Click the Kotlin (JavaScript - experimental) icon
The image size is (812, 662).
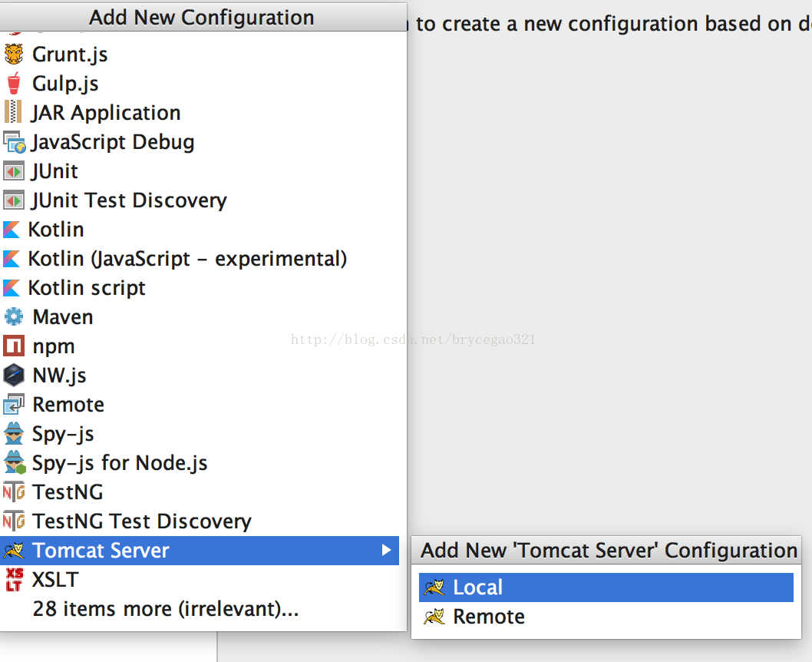[x=12, y=259]
